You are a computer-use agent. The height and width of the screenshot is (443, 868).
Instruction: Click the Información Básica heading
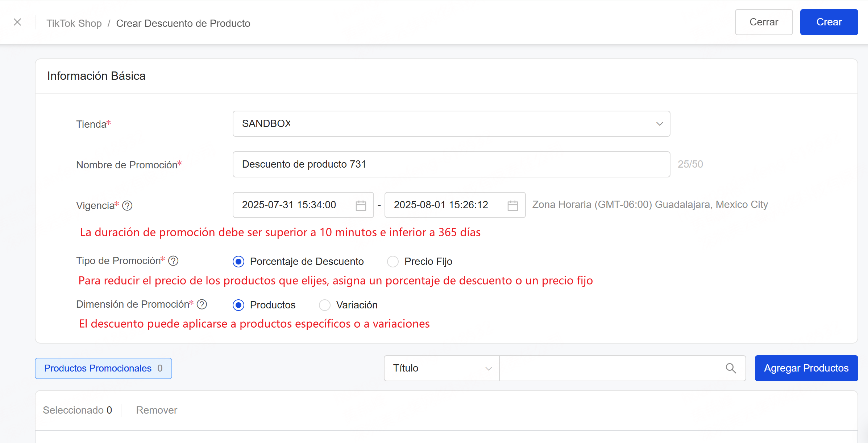pos(96,76)
